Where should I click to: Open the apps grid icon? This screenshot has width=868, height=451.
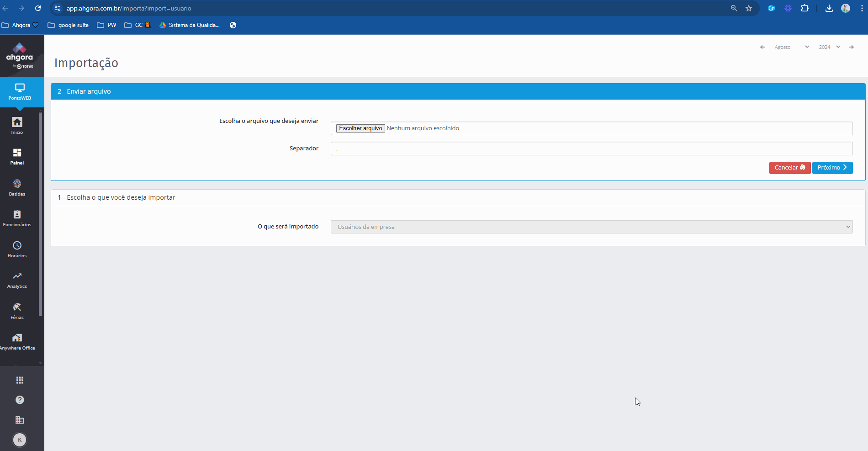20,380
